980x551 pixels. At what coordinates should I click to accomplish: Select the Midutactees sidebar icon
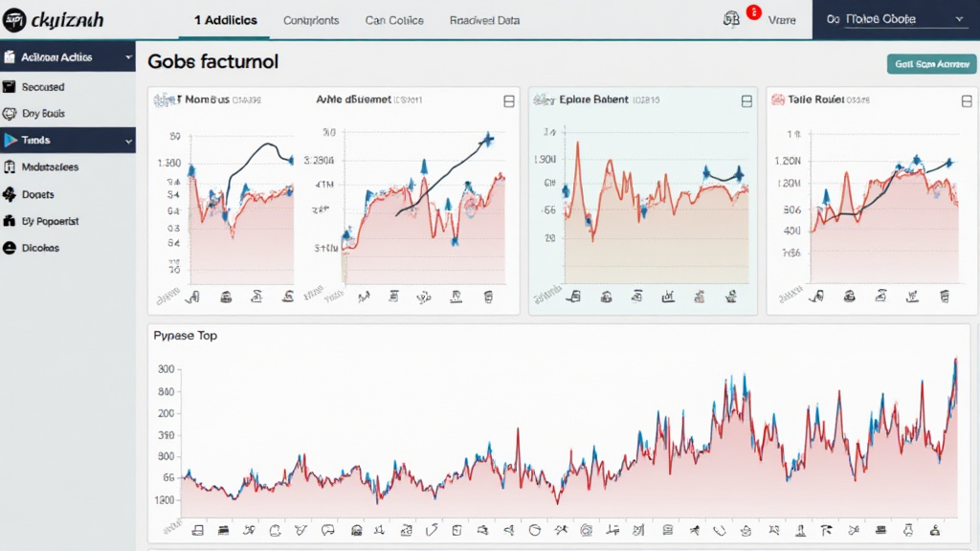click(x=11, y=167)
